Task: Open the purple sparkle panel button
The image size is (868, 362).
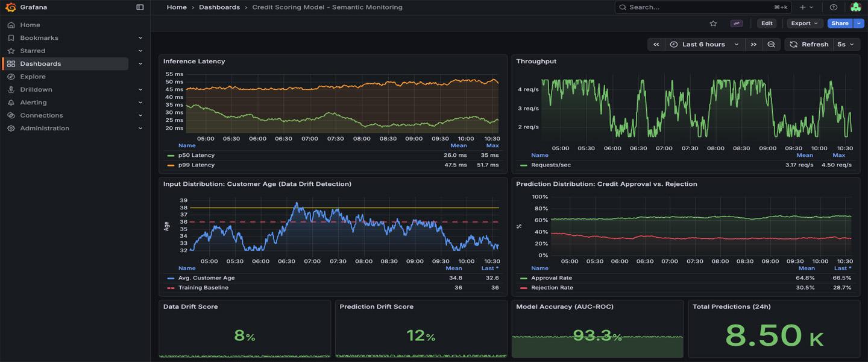Action: [736, 24]
